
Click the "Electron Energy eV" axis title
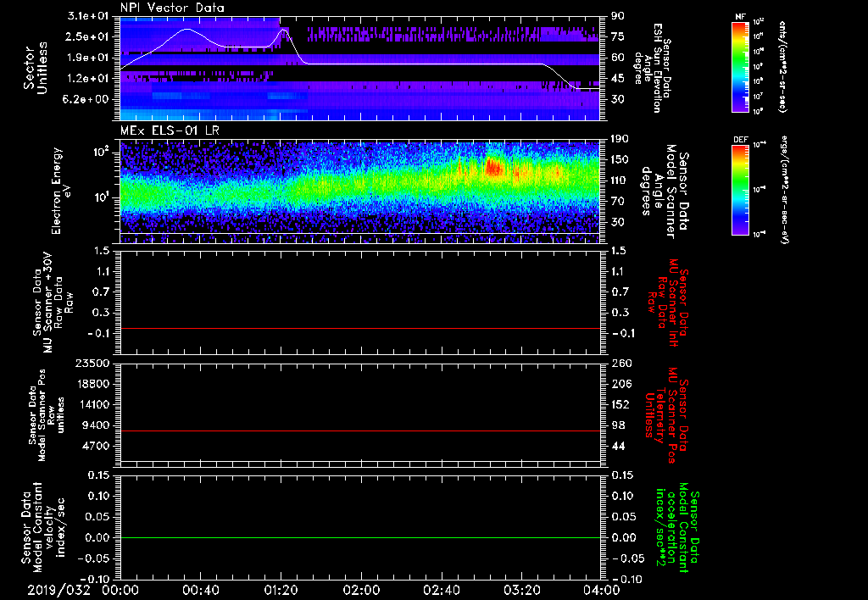click(62, 191)
